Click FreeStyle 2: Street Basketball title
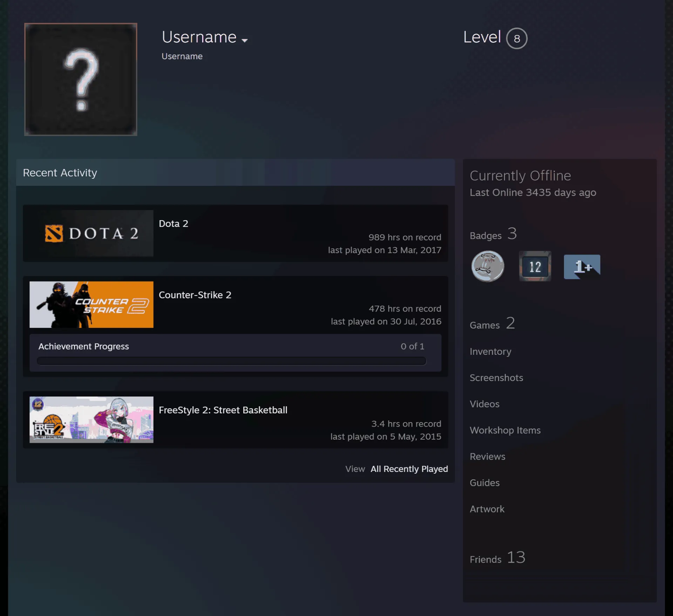 (223, 410)
